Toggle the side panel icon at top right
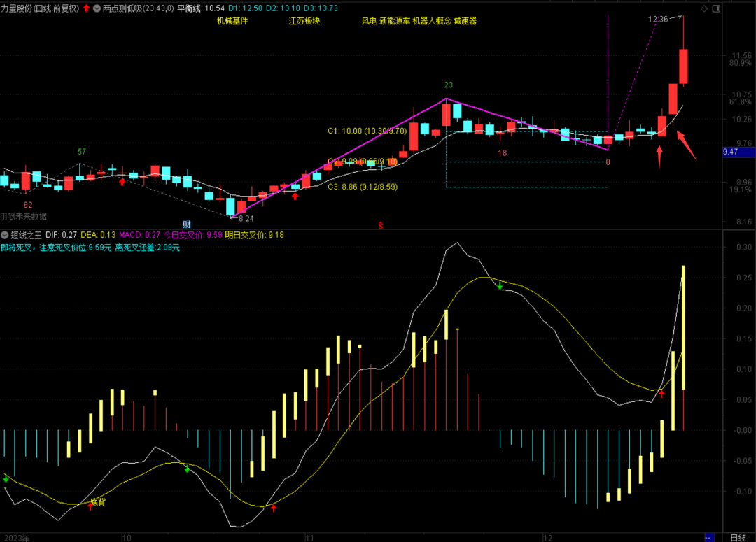 [x=715, y=8]
